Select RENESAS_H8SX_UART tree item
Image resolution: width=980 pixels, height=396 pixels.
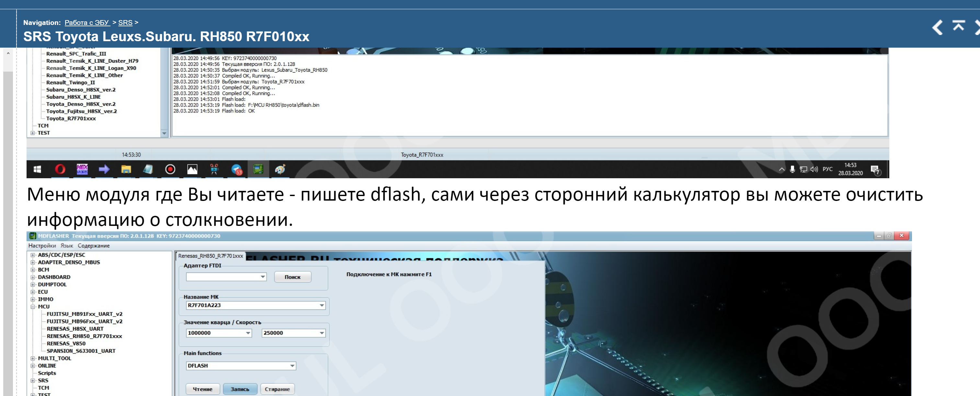pos(75,329)
